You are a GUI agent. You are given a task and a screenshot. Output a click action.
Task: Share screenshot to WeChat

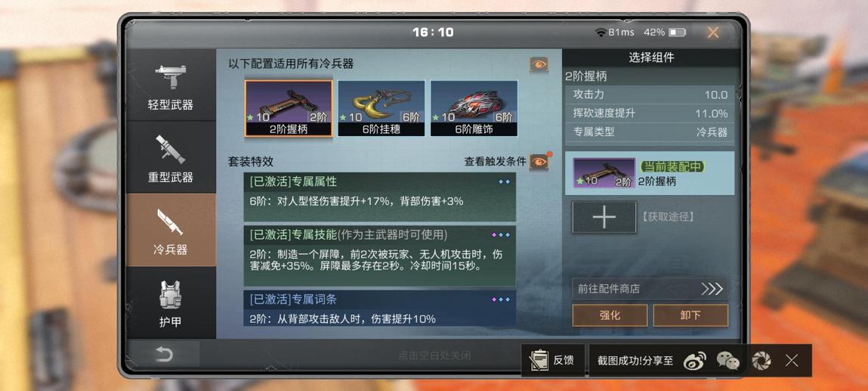(728, 361)
